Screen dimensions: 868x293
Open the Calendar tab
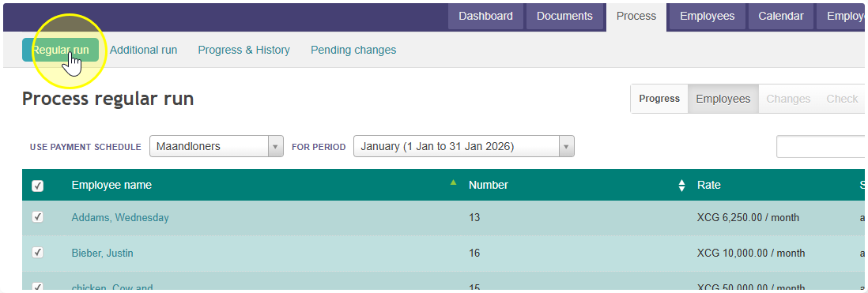pyautogui.click(x=780, y=16)
